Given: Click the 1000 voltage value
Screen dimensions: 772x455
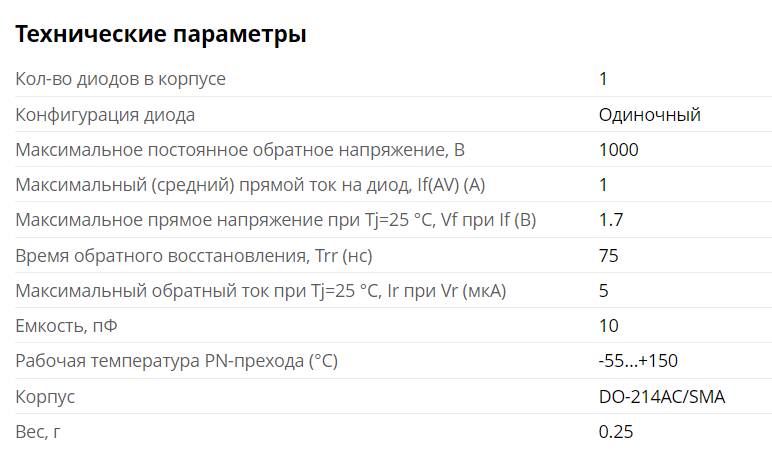Looking at the screenshot, I should click(618, 150).
